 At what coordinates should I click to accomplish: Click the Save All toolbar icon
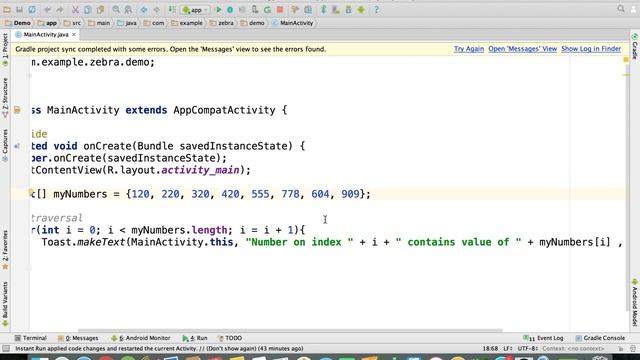click(x=19, y=9)
